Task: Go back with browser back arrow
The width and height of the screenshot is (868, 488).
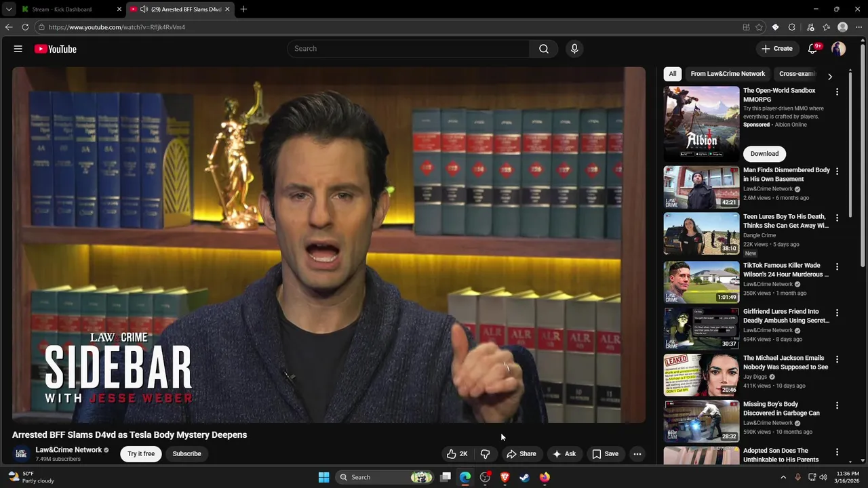Action: coord(9,27)
